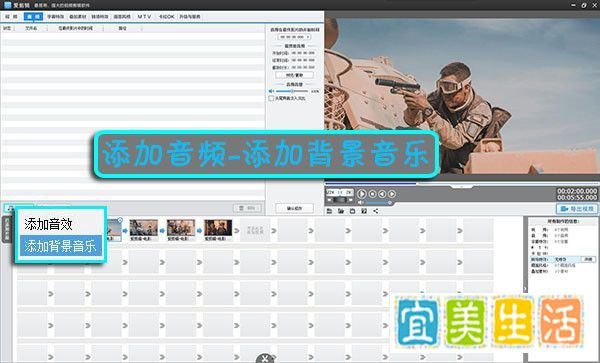Click the right arrow of the speed control

pos(350,200)
